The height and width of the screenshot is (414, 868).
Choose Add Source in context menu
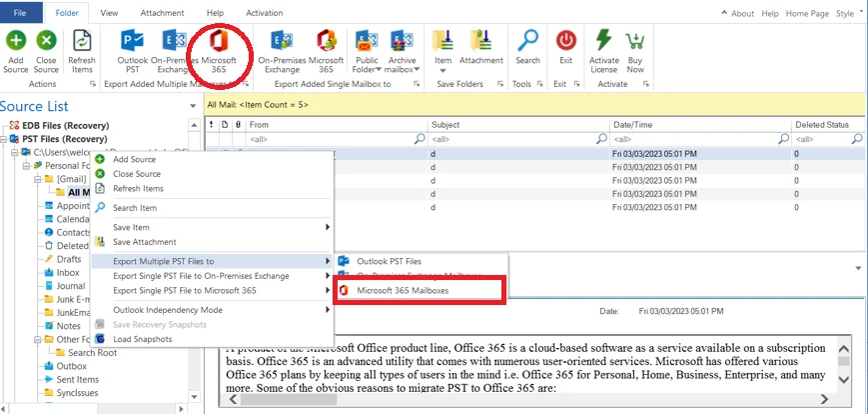tap(212, 159)
